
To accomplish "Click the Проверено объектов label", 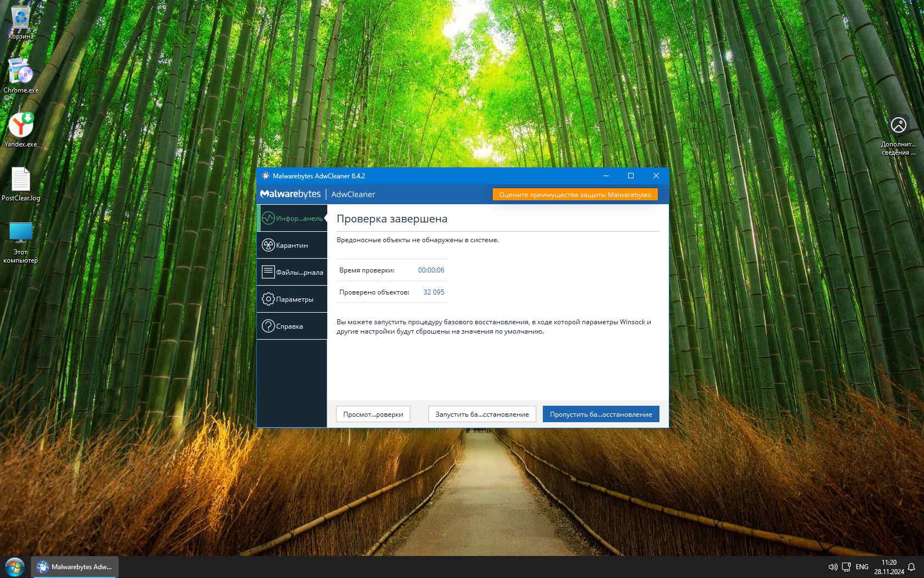I will pyautogui.click(x=375, y=292).
